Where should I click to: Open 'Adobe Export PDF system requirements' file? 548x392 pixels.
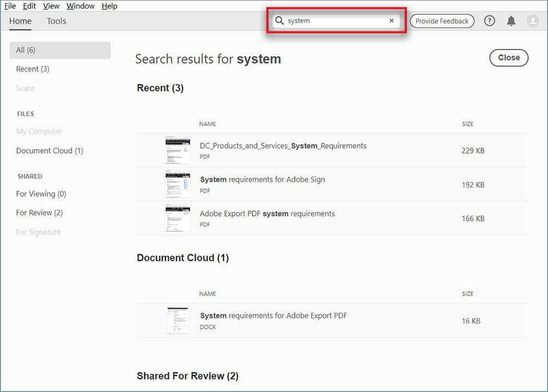click(267, 213)
